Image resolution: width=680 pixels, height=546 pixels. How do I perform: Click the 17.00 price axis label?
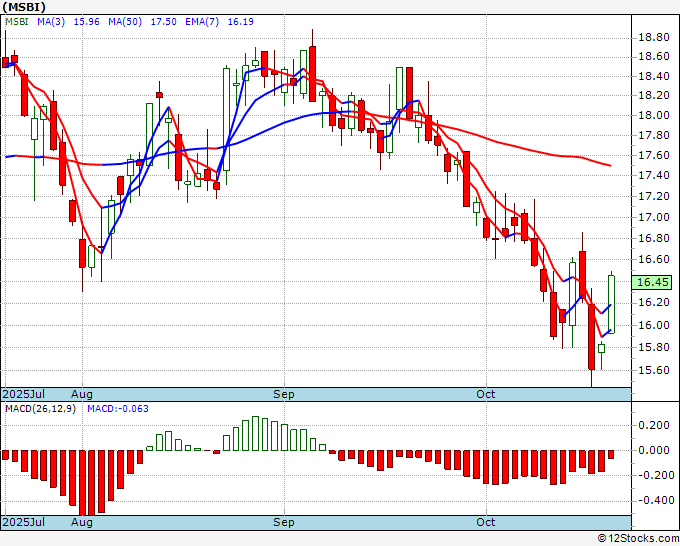(654, 217)
